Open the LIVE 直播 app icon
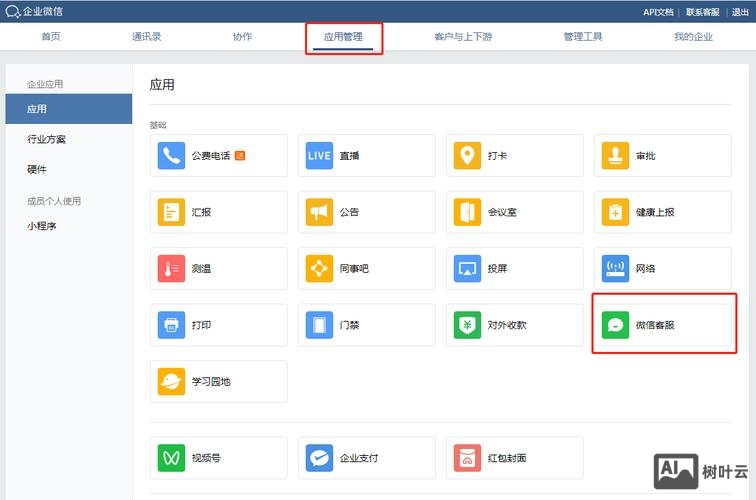 tap(319, 155)
